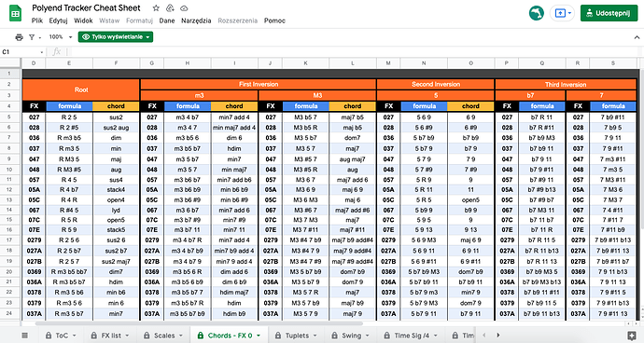
Task: Click the print icon in toolbar
Action: 19,37
